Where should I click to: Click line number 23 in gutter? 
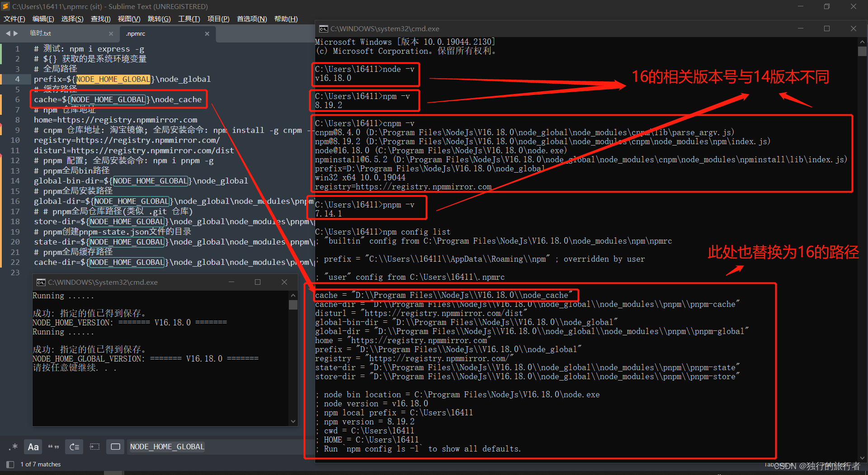(15, 273)
